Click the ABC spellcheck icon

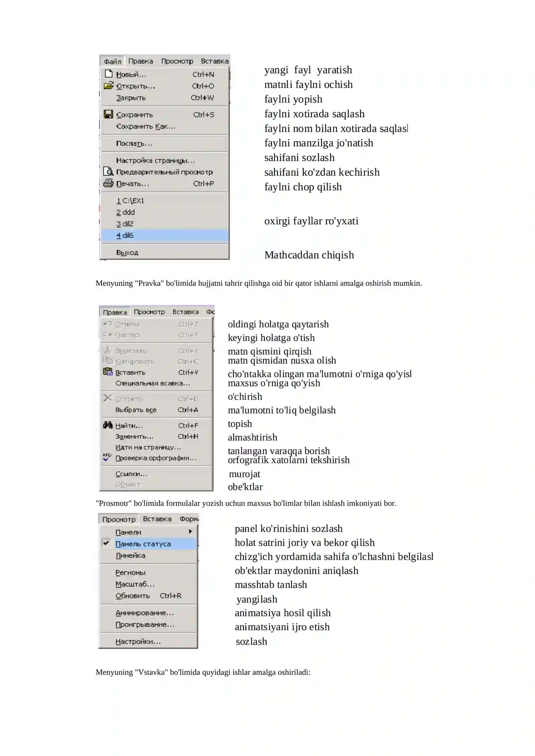107,457
